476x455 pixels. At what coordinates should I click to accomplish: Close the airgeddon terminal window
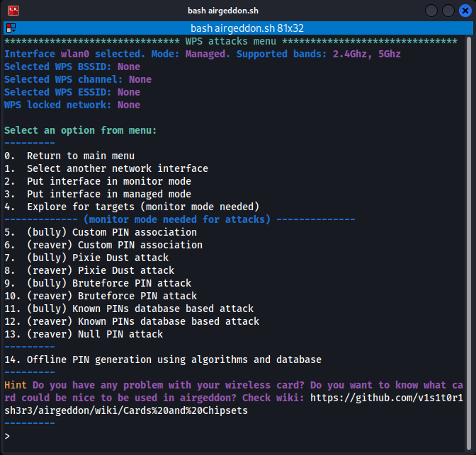(x=465, y=11)
